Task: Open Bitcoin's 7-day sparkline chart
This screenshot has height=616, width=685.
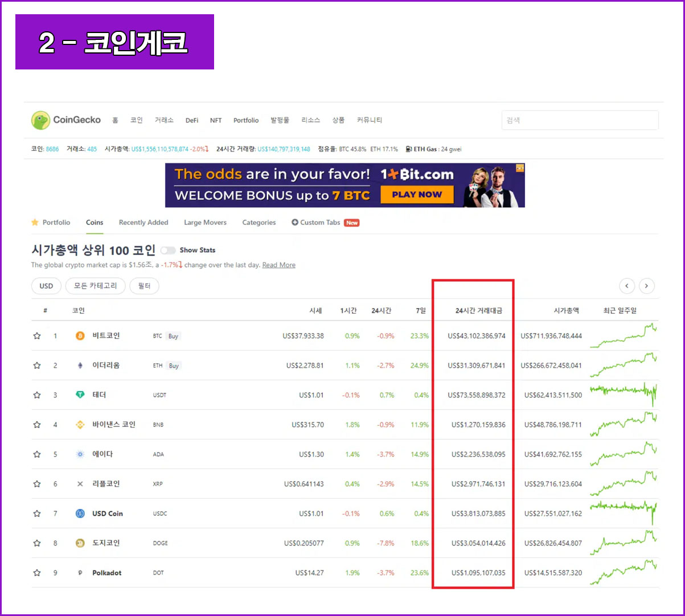Action: tap(624, 336)
